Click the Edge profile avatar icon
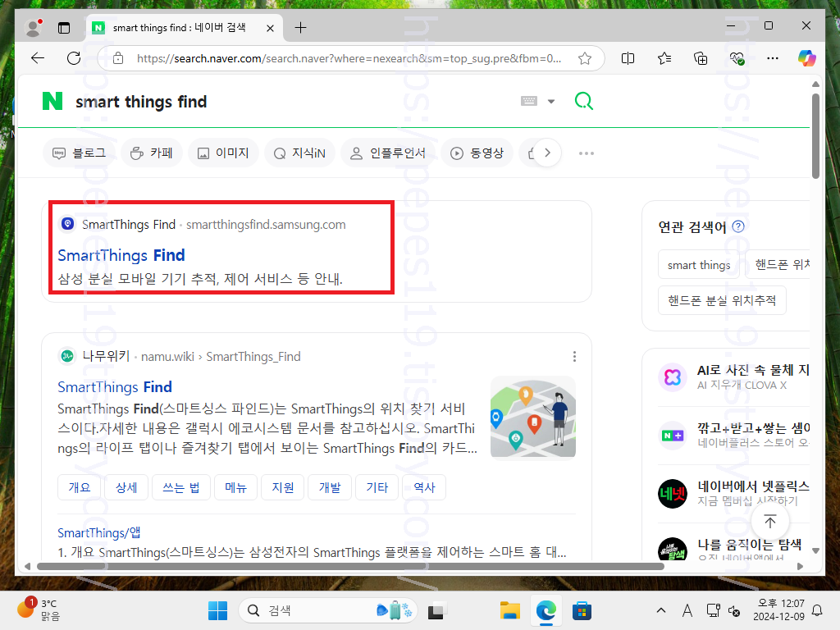The height and width of the screenshot is (630, 840). pos(34,27)
